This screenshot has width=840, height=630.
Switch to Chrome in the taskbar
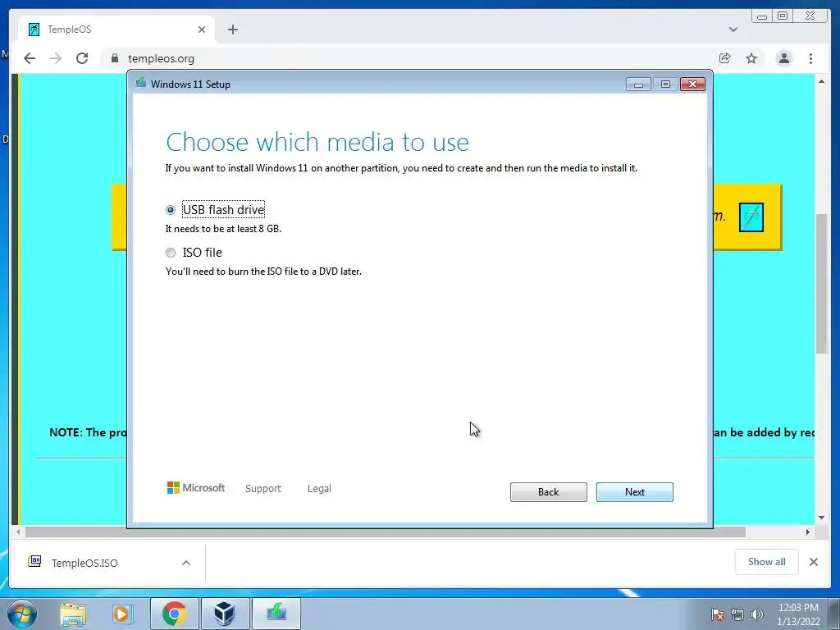tap(174, 614)
